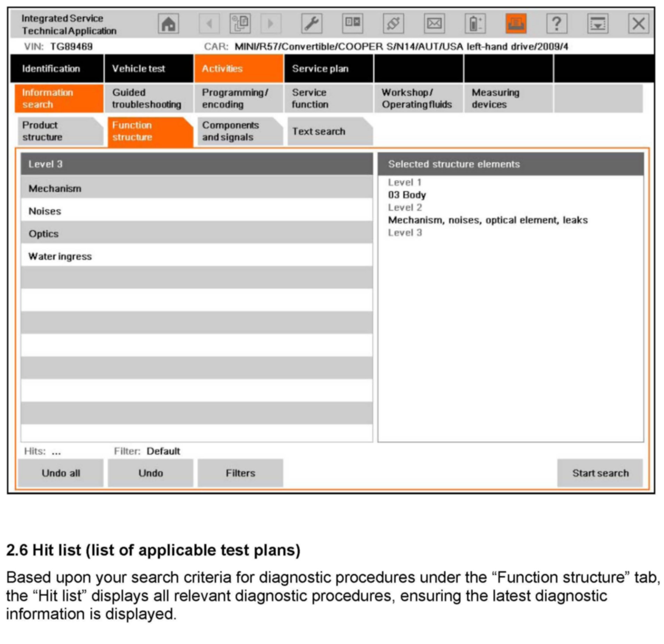Open the wrench settings icon
Screen dimensions: 664x644
[x=311, y=24]
